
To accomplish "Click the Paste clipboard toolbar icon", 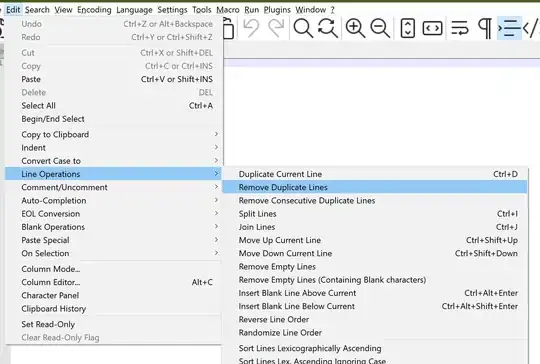I will [x=229, y=29].
